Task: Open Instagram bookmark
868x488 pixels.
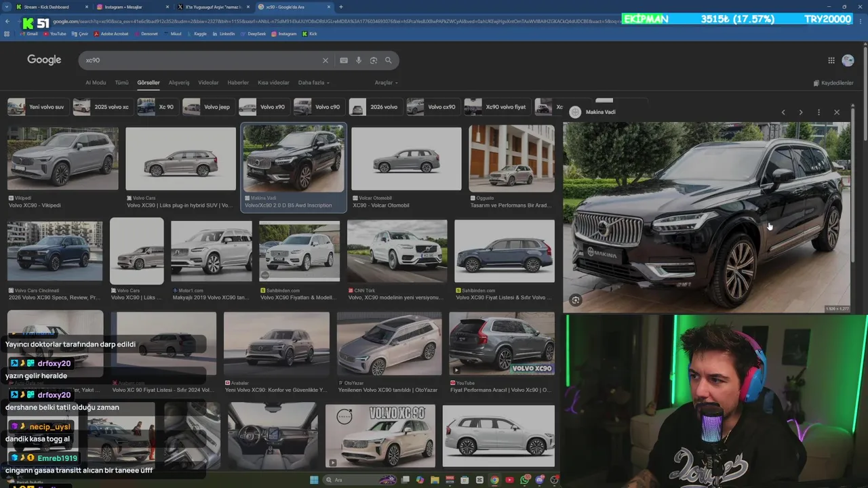Action: click(284, 34)
